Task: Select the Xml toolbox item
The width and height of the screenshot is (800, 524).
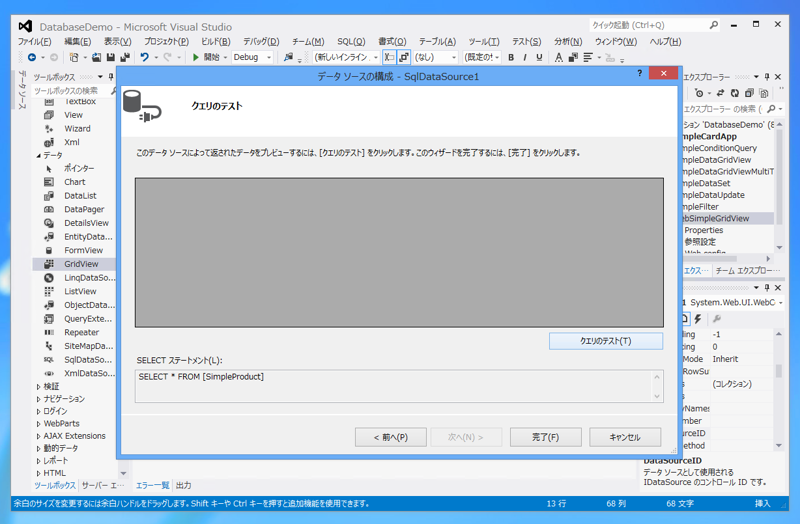Action: coord(74,142)
